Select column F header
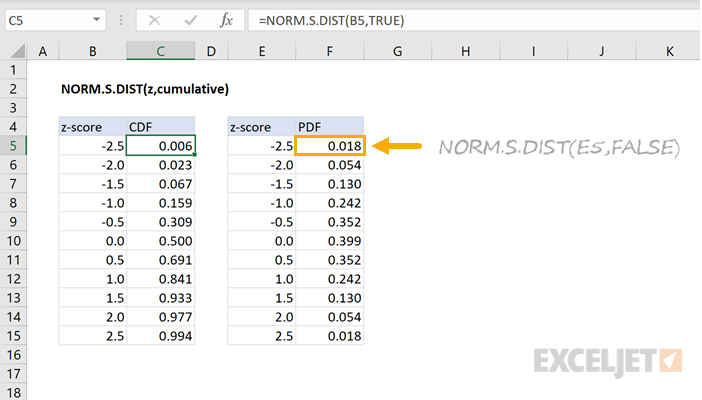This screenshot has height=400, width=702. pos(330,51)
